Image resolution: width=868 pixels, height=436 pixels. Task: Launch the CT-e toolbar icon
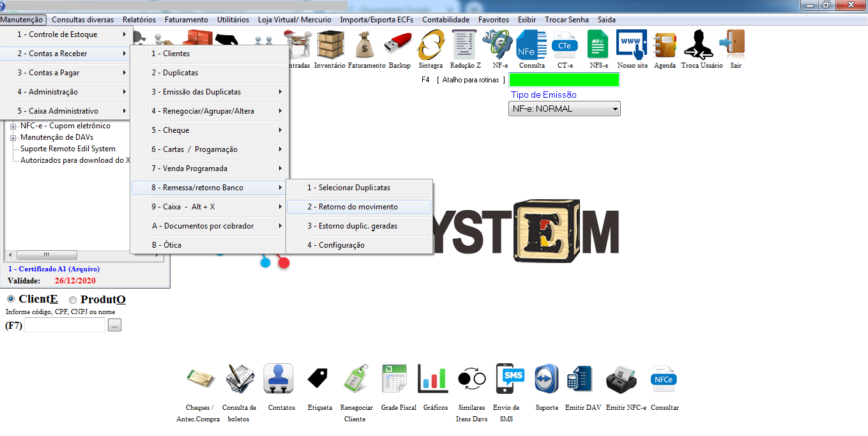[565, 46]
